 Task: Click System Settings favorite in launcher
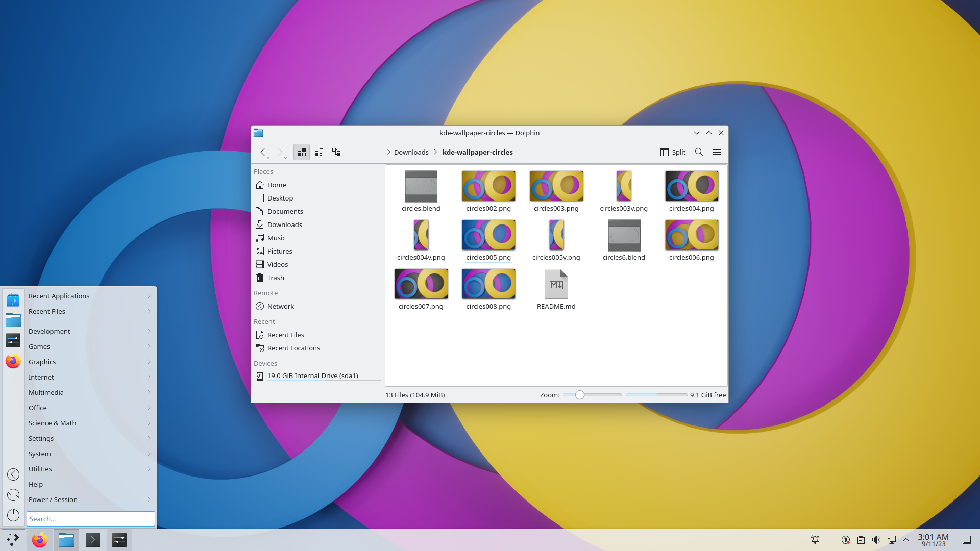tap(13, 341)
